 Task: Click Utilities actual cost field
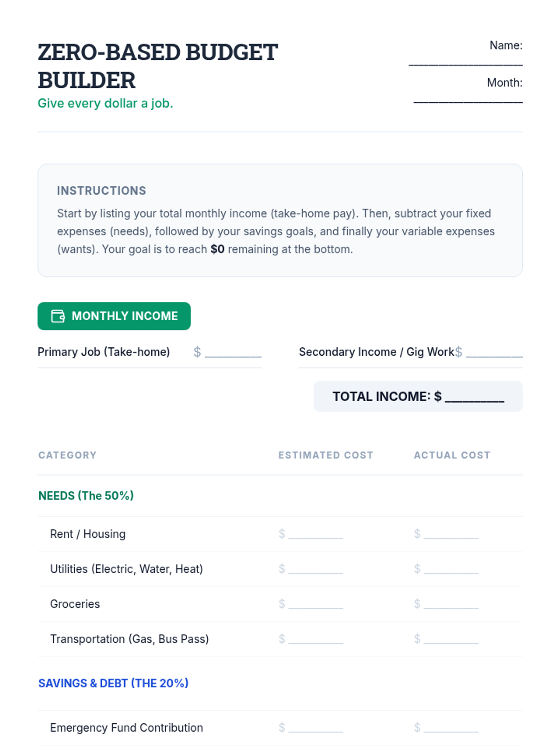point(451,570)
